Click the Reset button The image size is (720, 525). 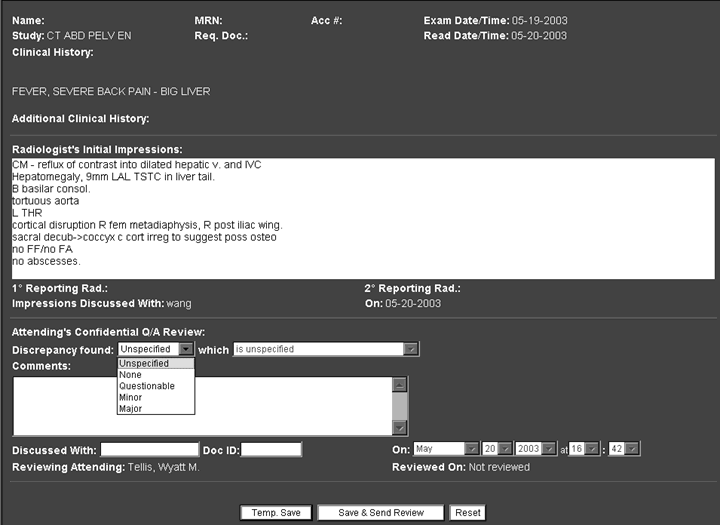(x=467, y=513)
